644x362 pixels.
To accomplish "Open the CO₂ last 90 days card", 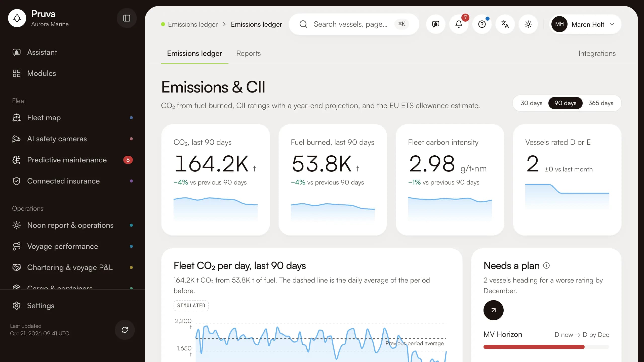I will pyautogui.click(x=216, y=180).
